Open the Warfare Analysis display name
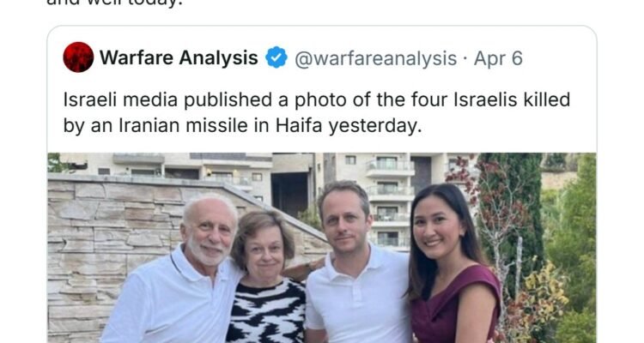This screenshot has width=644, height=343. point(179,58)
